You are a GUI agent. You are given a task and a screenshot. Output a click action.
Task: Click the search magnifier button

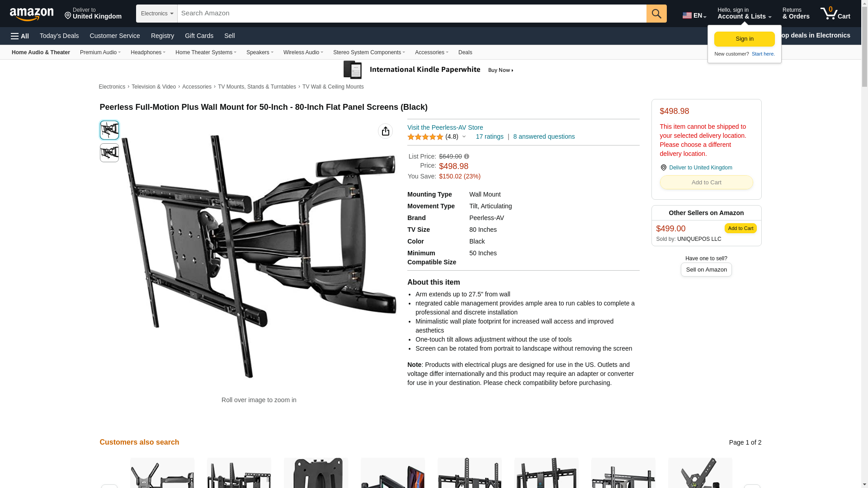pyautogui.click(x=656, y=14)
